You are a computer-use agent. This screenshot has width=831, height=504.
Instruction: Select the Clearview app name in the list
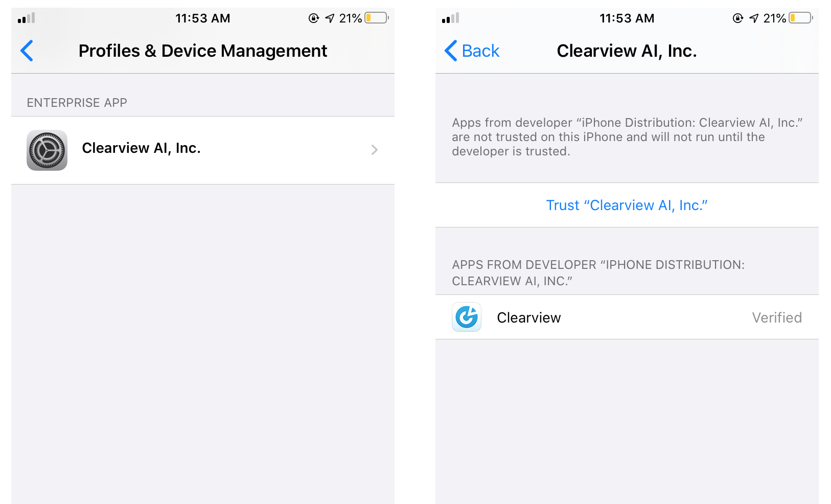(x=529, y=317)
